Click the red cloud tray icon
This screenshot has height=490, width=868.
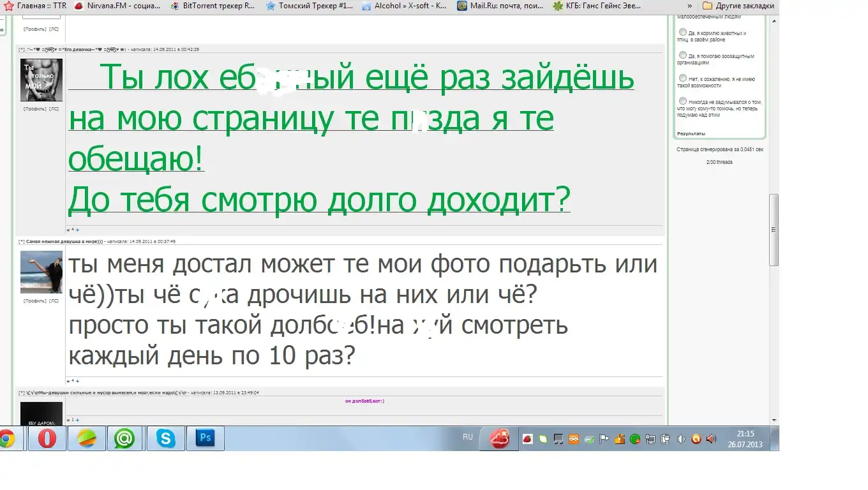500,438
